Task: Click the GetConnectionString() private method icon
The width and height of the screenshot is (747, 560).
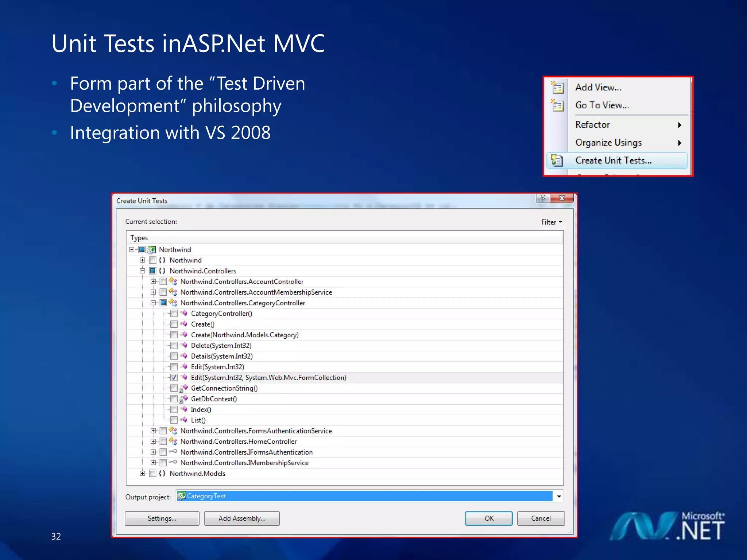Action: (184, 388)
